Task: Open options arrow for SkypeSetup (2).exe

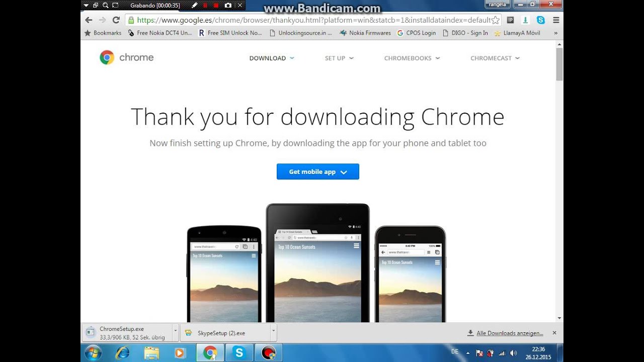Action: (x=274, y=332)
